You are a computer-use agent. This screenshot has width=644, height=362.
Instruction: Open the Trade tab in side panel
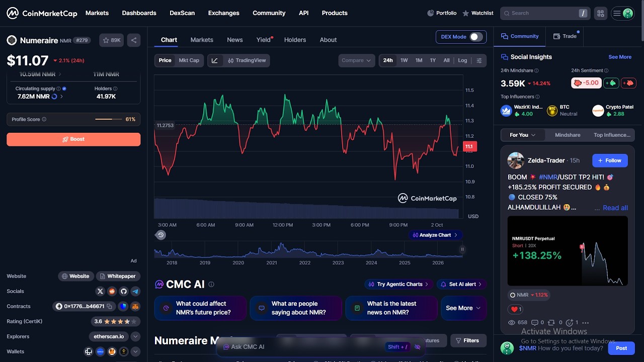565,36
